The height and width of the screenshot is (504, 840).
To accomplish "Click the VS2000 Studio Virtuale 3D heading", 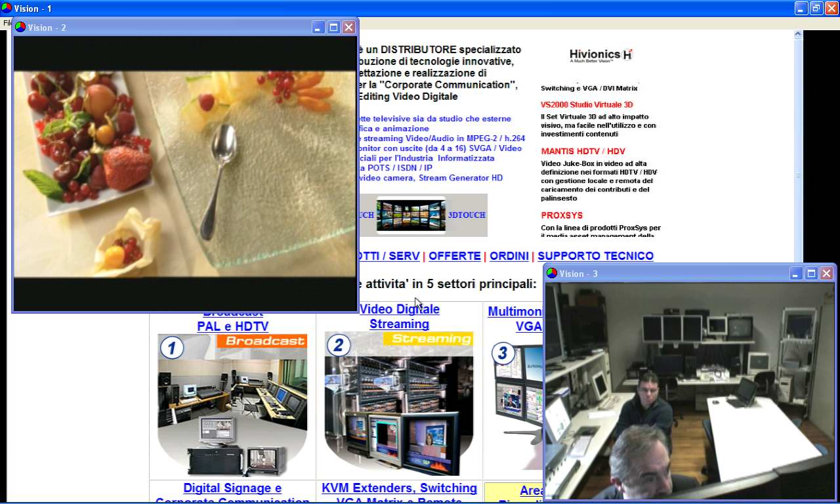I will pos(587,104).
